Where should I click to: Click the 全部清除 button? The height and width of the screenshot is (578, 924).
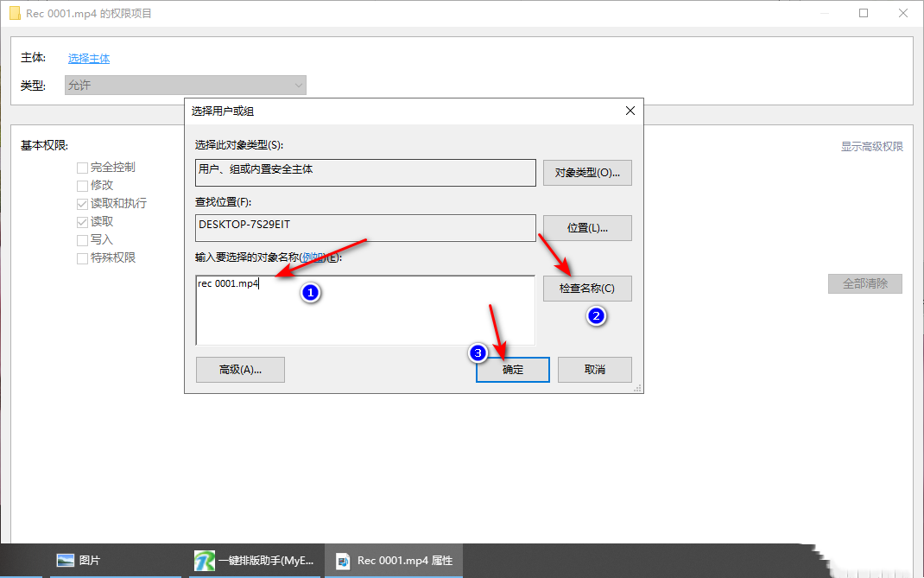click(864, 283)
